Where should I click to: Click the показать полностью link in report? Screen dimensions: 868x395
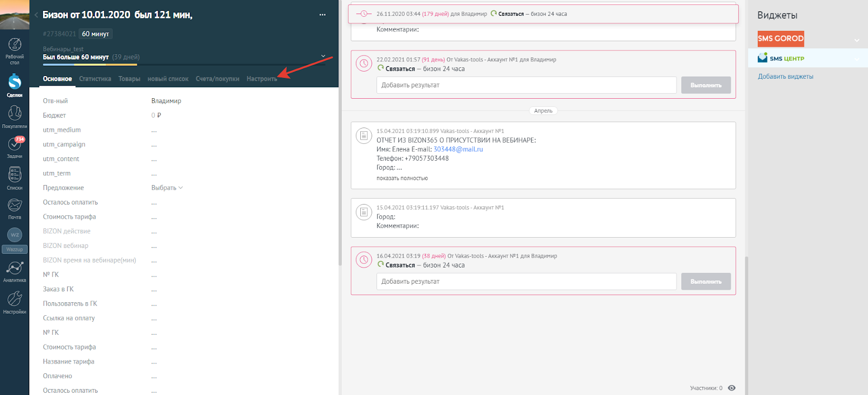(x=402, y=178)
